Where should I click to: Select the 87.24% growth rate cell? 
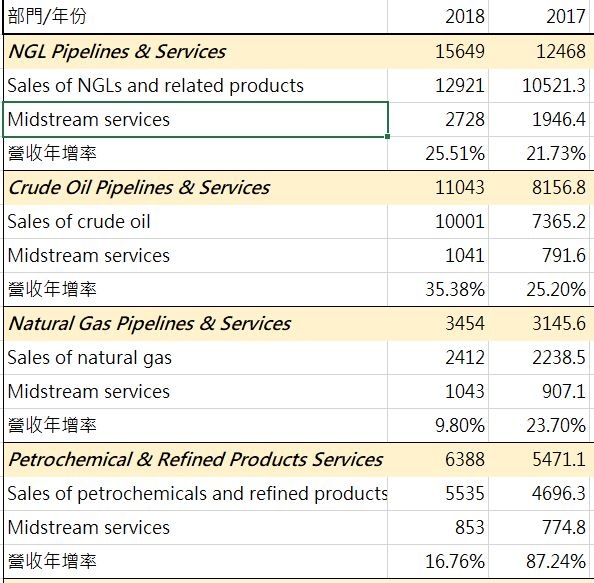(x=539, y=561)
